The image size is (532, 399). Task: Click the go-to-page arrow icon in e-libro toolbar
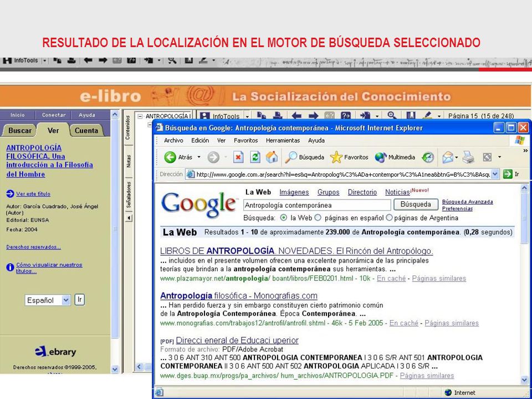[x=365, y=116]
